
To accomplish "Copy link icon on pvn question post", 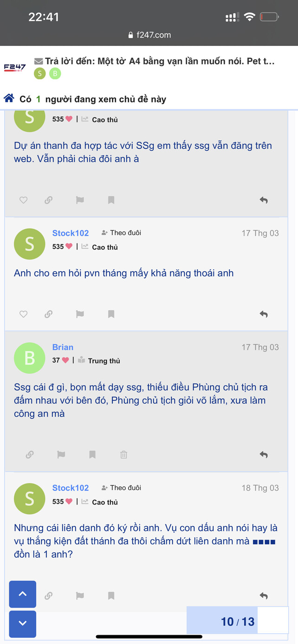I will coord(48,314).
